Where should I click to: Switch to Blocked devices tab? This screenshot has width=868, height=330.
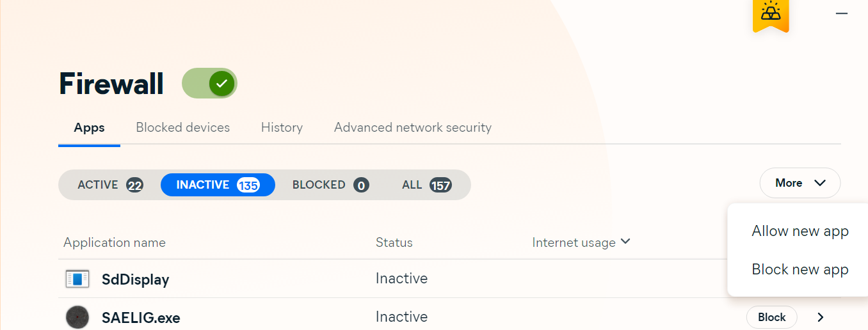[x=182, y=128]
